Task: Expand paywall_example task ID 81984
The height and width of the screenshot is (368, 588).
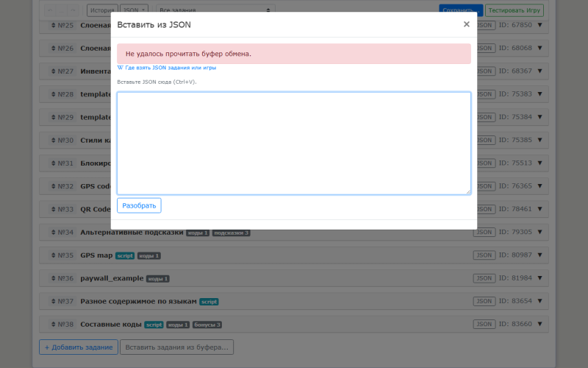Action: (x=540, y=277)
